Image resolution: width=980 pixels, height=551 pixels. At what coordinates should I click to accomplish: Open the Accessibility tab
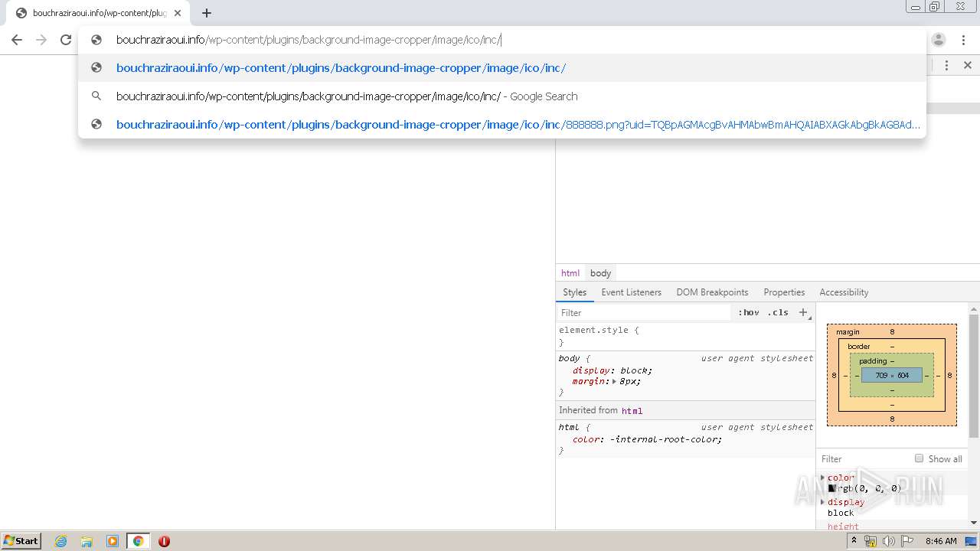point(844,292)
